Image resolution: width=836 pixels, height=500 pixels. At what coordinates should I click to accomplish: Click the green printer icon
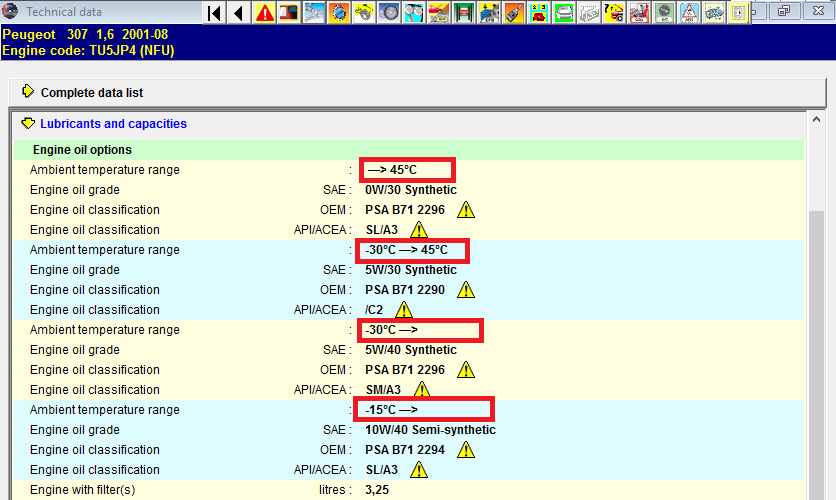pyautogui.click(x=564, y=12)
